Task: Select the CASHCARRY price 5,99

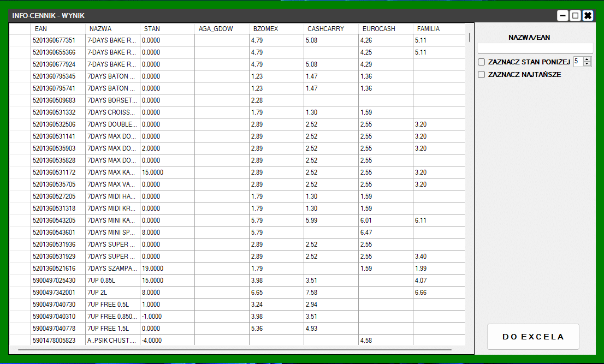Action: tap(331, 220)
